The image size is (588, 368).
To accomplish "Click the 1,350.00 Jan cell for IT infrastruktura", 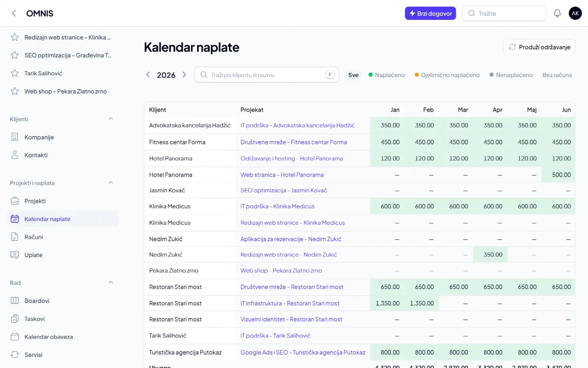I will coord(388,303).
